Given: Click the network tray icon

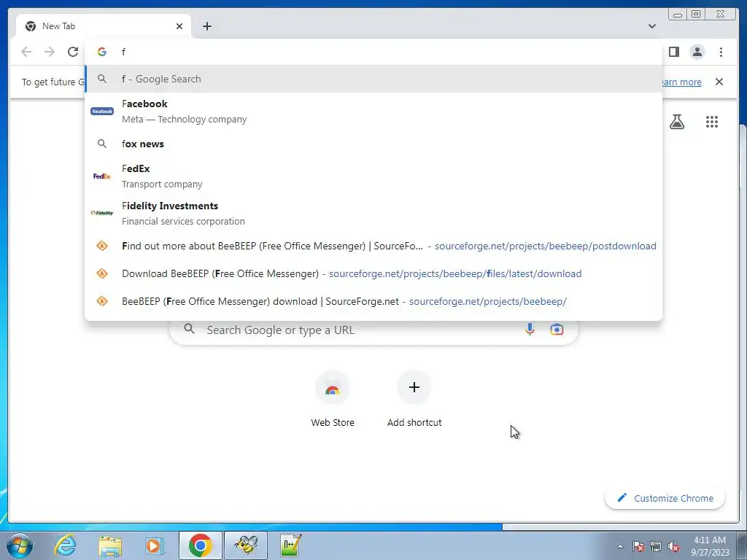Looking at the screenshot, I should [656, 547].
